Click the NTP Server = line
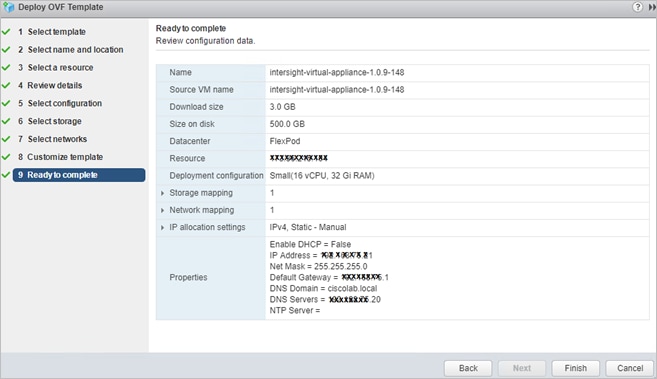 (295, 311)
